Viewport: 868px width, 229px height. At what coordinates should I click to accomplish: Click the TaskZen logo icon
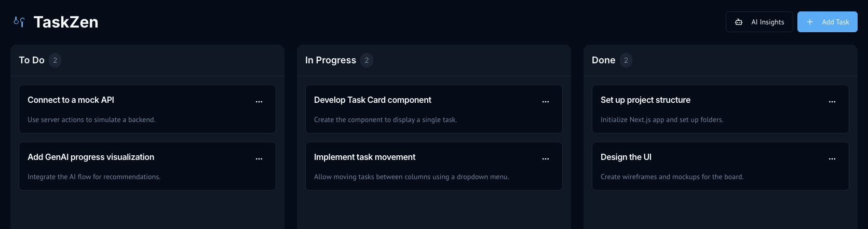pos(19,22)
